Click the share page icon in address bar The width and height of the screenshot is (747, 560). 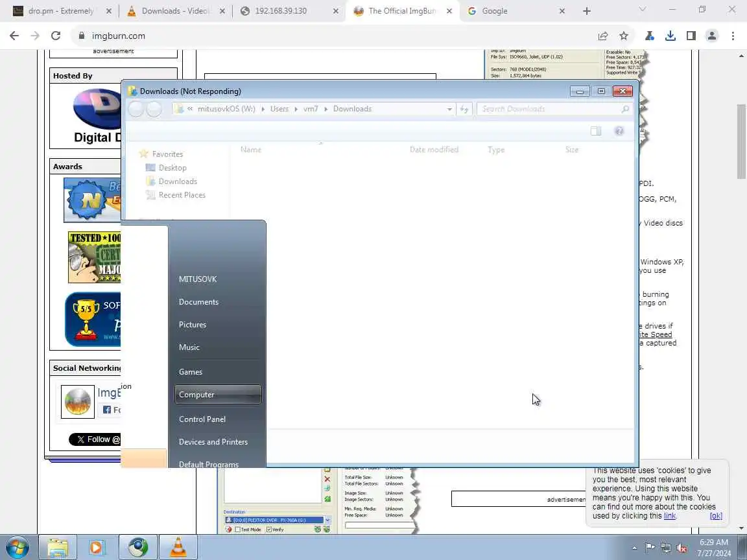[x=603, y=36]
